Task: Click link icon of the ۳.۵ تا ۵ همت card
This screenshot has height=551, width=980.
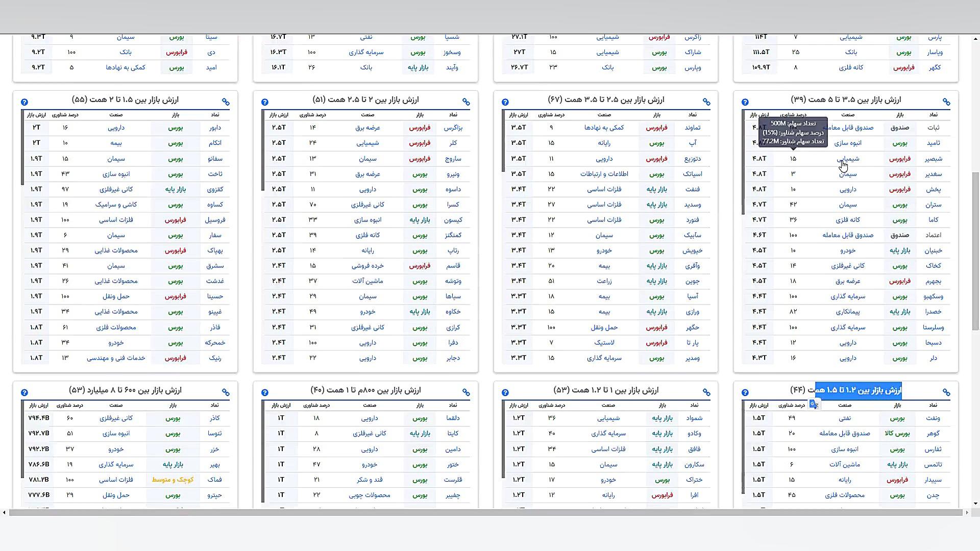Action: (x=946, y=102)
